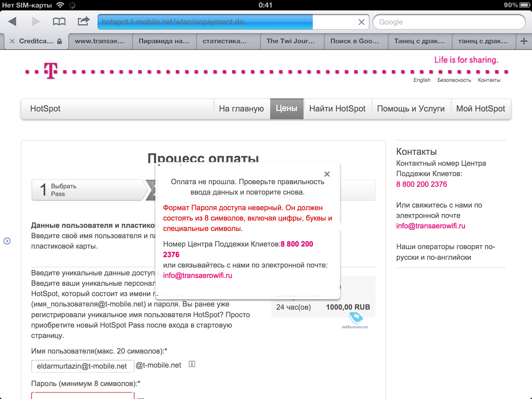Tap the battery indicator in status bar
This screenshot has width=532, height=399.
coord(524,5)
